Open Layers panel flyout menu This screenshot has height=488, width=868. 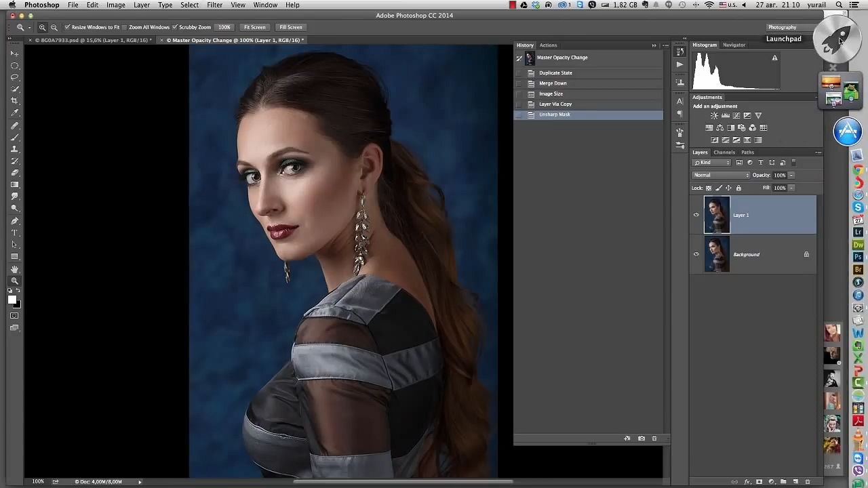(818, 152)
